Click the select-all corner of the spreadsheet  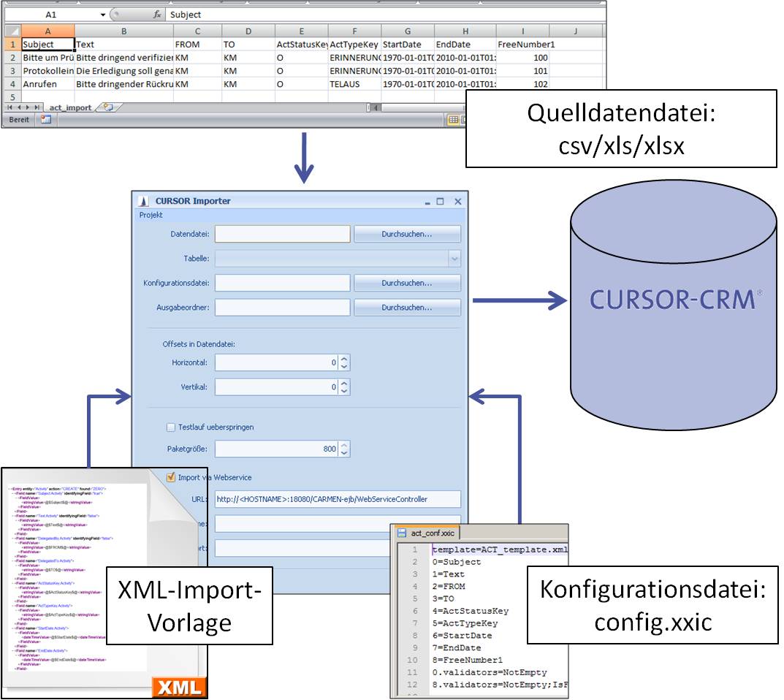pos(12,31)
